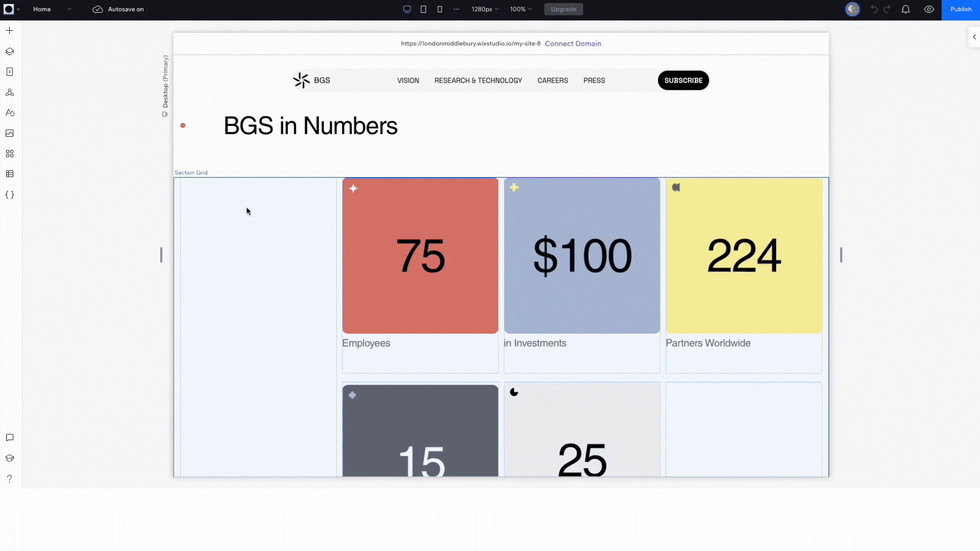Click the SUBSCRIBE button
Screen dimensions: 980x551
coord(683,80)
